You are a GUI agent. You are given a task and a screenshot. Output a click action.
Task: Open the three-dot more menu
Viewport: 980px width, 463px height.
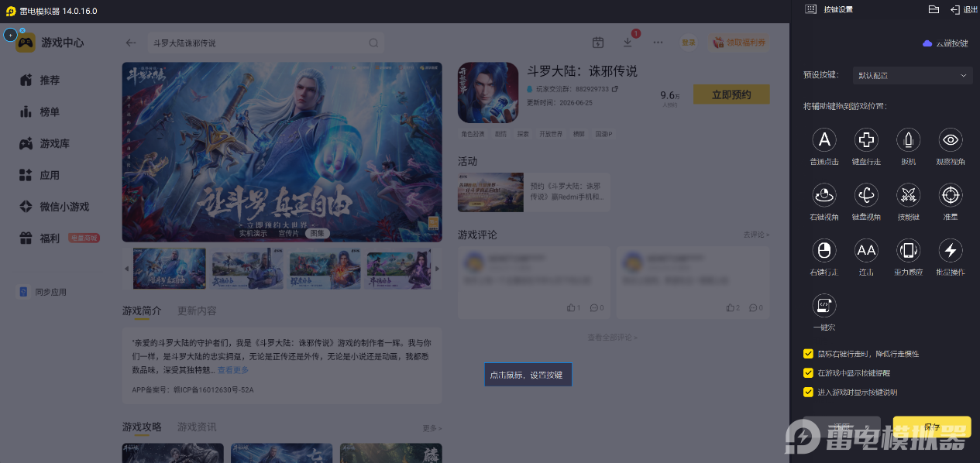tap(658, 43)
